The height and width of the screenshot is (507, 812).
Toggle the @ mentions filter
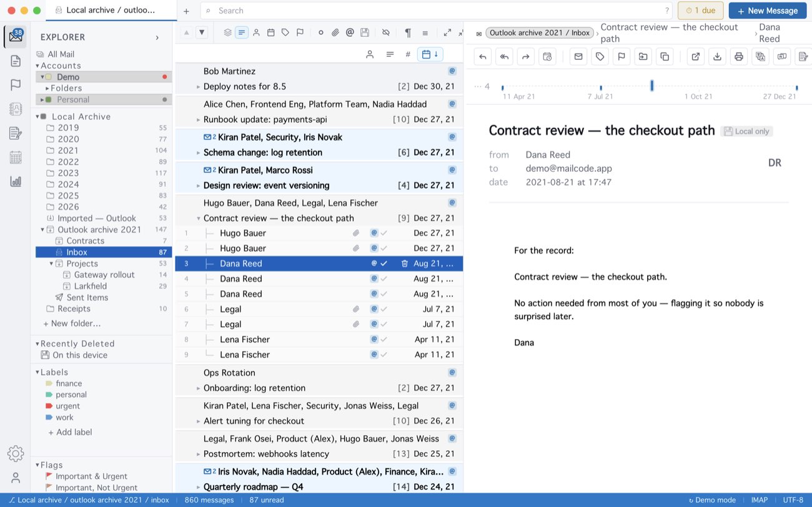(350, 32)
